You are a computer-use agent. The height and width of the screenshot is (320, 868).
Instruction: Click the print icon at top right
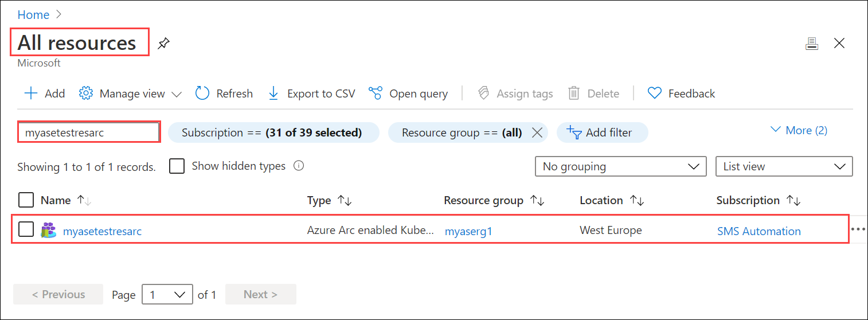coord(811,44)
